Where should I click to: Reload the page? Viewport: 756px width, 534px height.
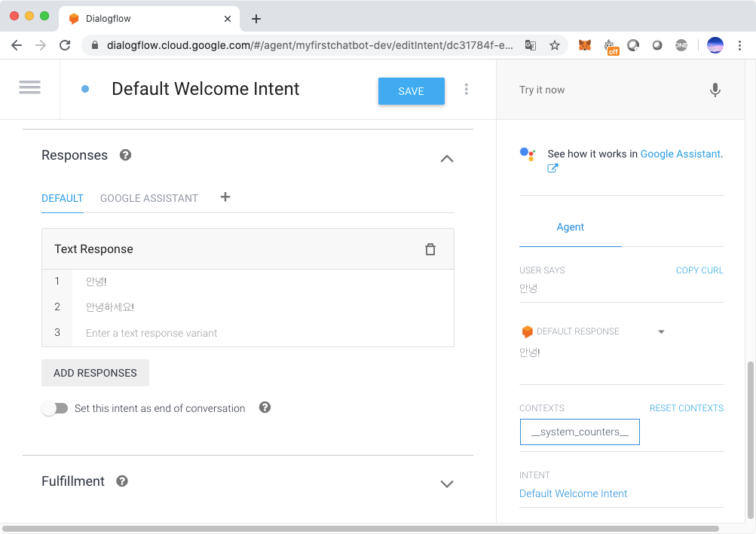(x=65, y=45)
